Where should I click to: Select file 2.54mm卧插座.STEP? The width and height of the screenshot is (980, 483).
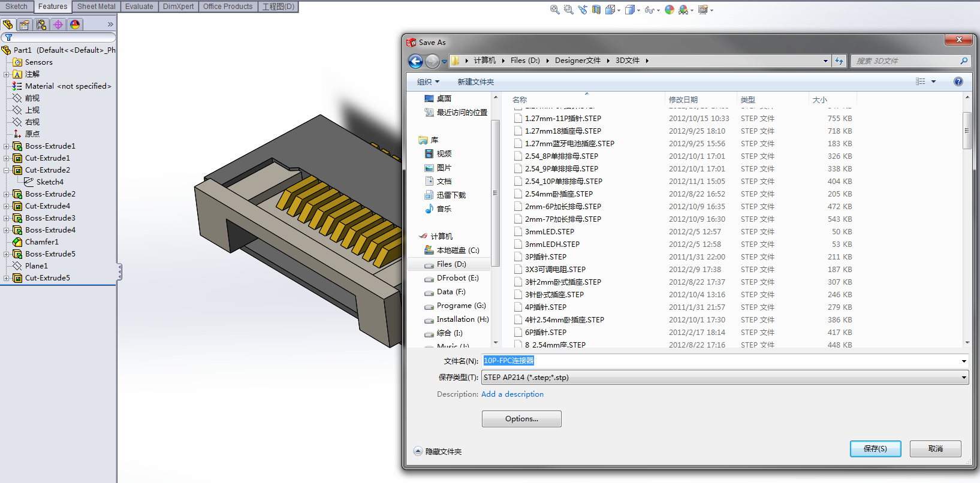pyautogui.click(x=559, y=194)
